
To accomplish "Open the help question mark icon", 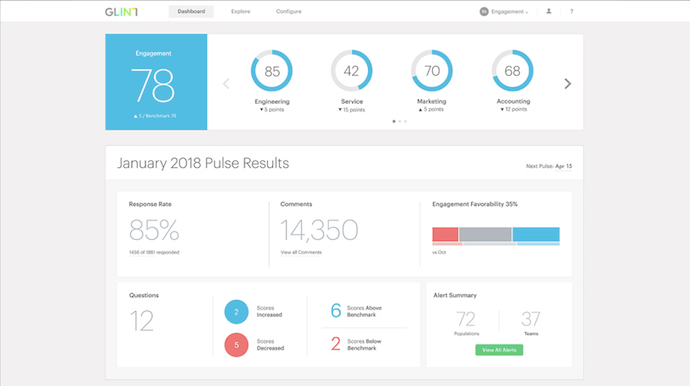I will (x=572, y=11).
